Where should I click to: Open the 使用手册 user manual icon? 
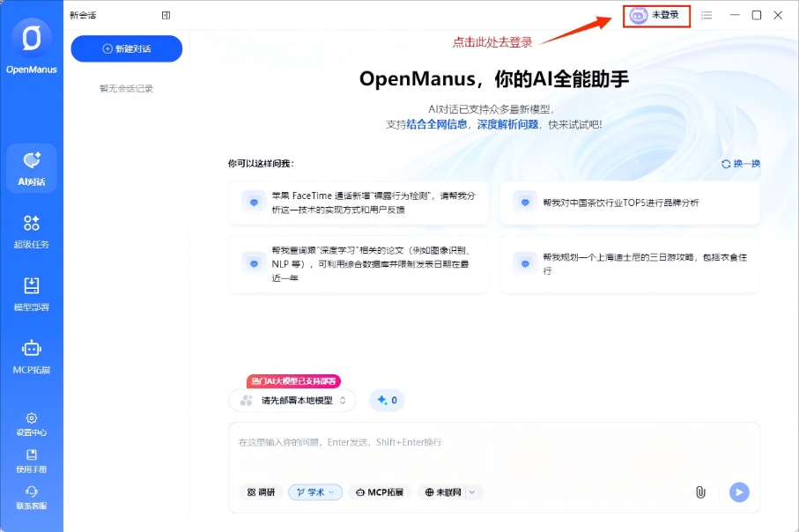pos(32,461)
